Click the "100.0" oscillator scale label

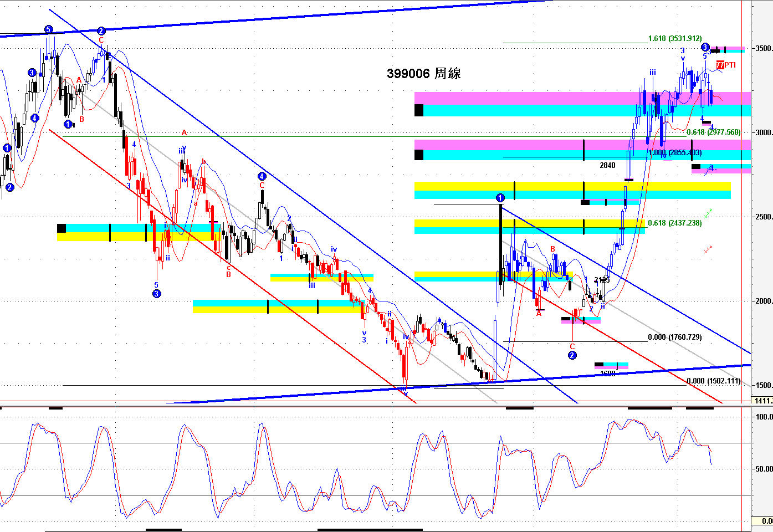coord(764,417)
